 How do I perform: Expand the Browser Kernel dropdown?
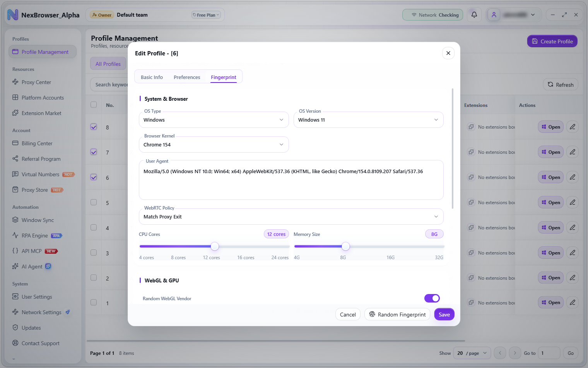pos(214,144)
